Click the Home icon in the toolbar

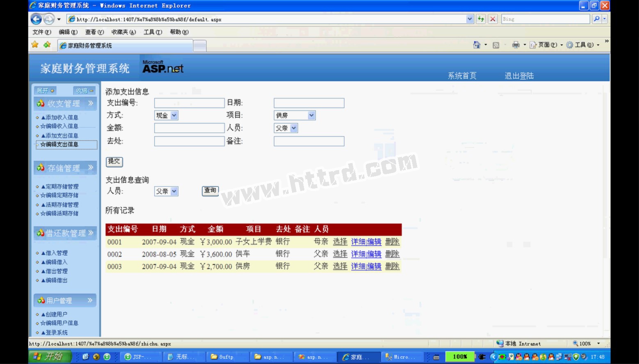coord(477,45)
